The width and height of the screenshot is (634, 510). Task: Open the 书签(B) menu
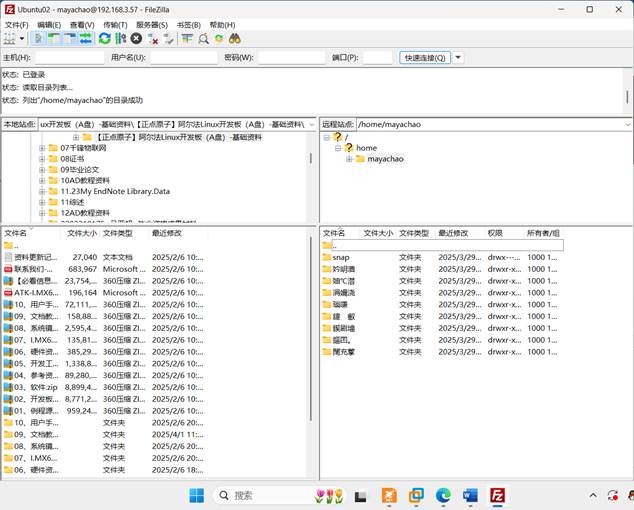pyautogui.click(x=189, y=25)
